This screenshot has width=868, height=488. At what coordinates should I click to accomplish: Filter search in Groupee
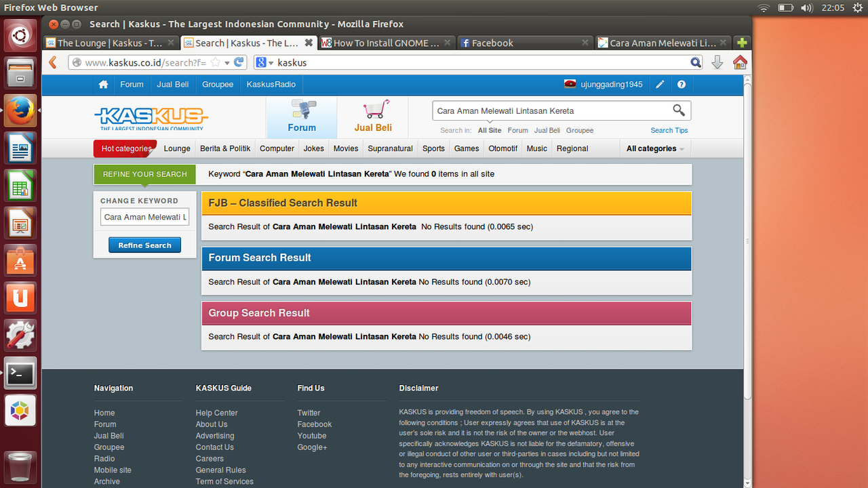click(580, 130)
